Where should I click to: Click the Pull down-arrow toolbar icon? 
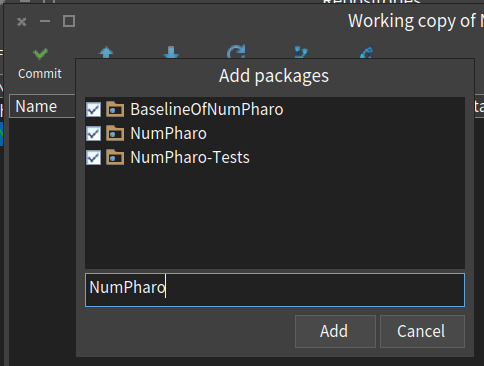click(171, 53)
